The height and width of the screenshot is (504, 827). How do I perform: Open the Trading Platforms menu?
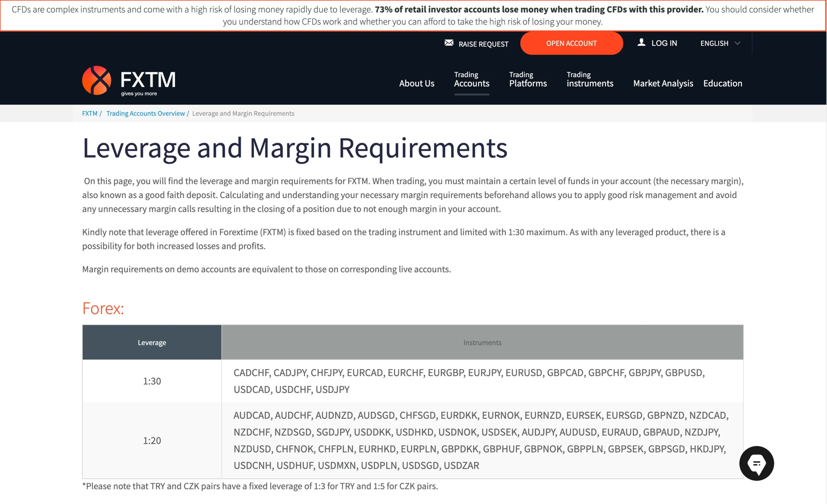[528, 79]
